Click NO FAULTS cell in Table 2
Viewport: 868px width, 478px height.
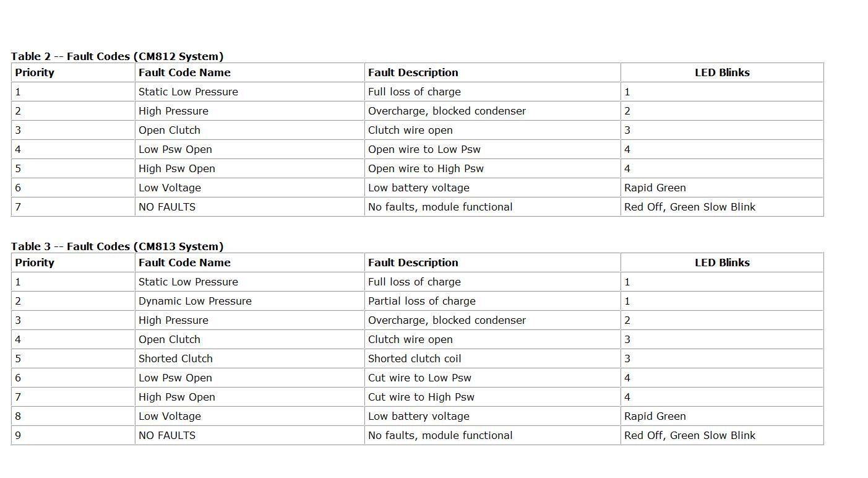point(249,207)
